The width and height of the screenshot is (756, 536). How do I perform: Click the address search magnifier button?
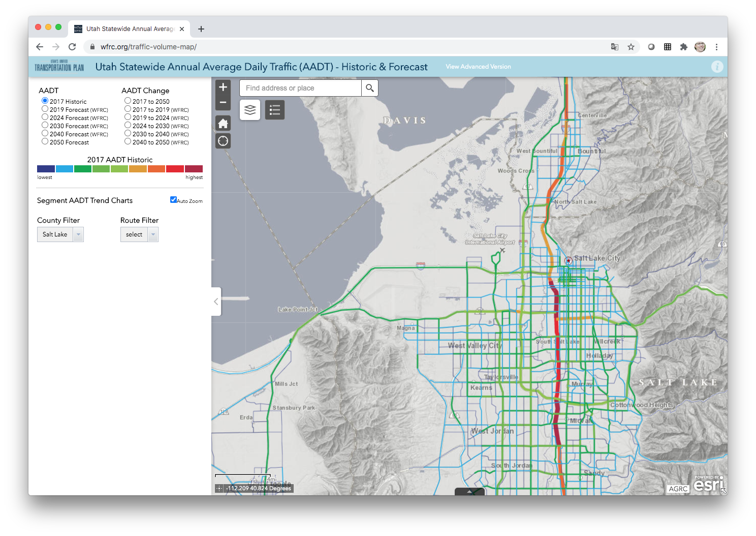coord(370,88)
